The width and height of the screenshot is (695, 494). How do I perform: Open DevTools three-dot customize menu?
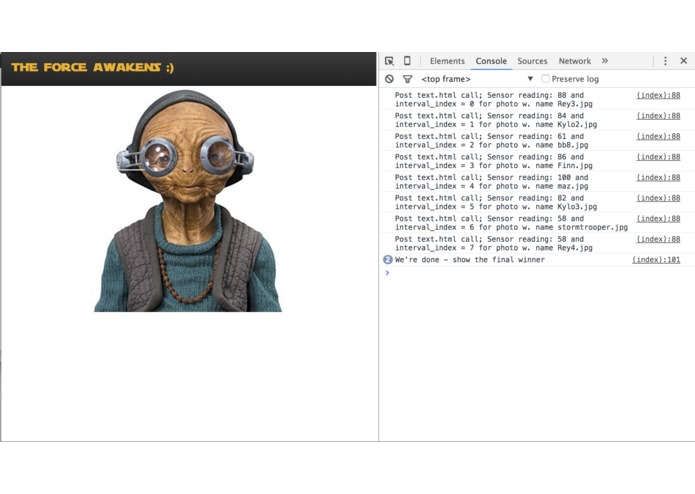(665, 61)
